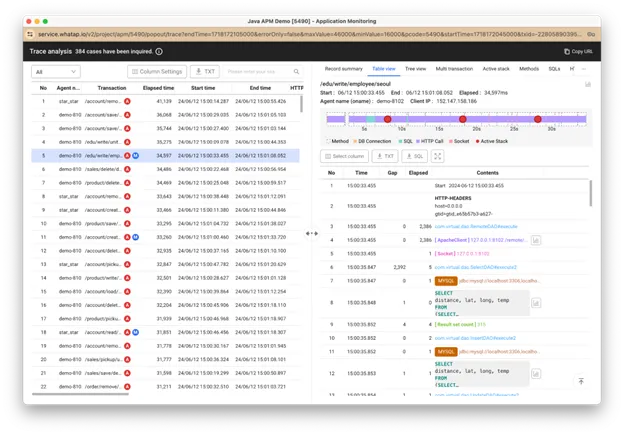Sort by End time column header
Image resolution: width=624 pixels, height=435 pixels.
coord(260,88)
